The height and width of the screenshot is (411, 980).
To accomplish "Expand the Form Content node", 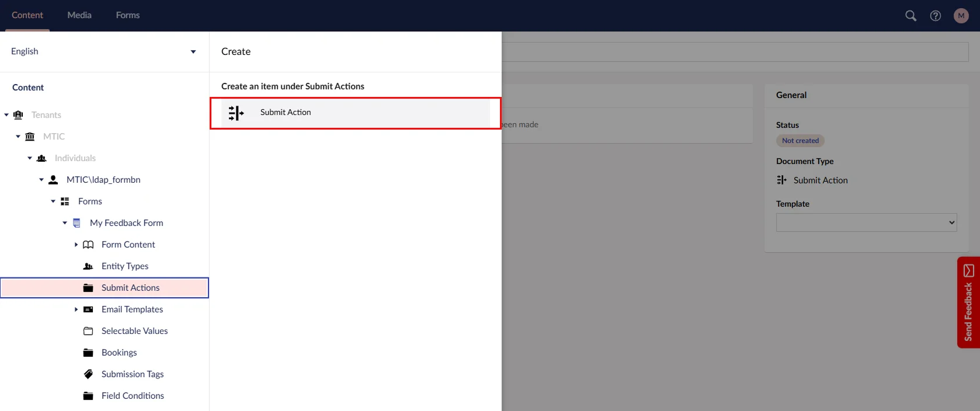I will [x=76, y=245].
